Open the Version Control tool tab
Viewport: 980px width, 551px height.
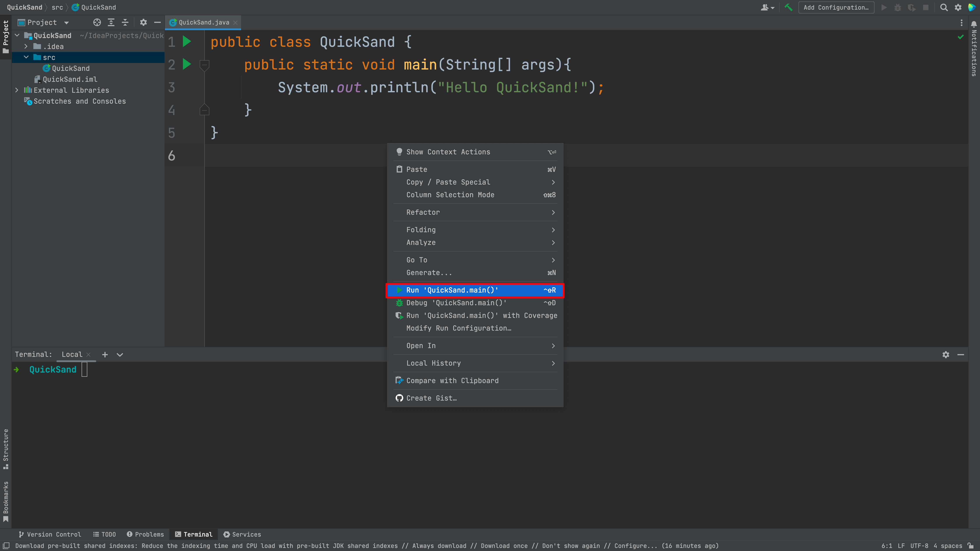(50, 534)
